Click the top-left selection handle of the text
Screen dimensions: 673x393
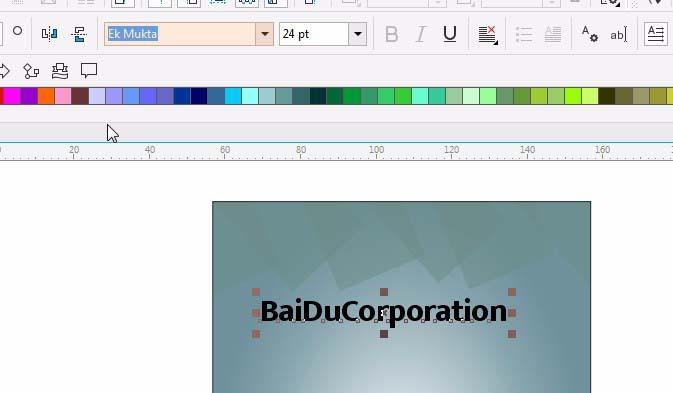coord(256,292)
